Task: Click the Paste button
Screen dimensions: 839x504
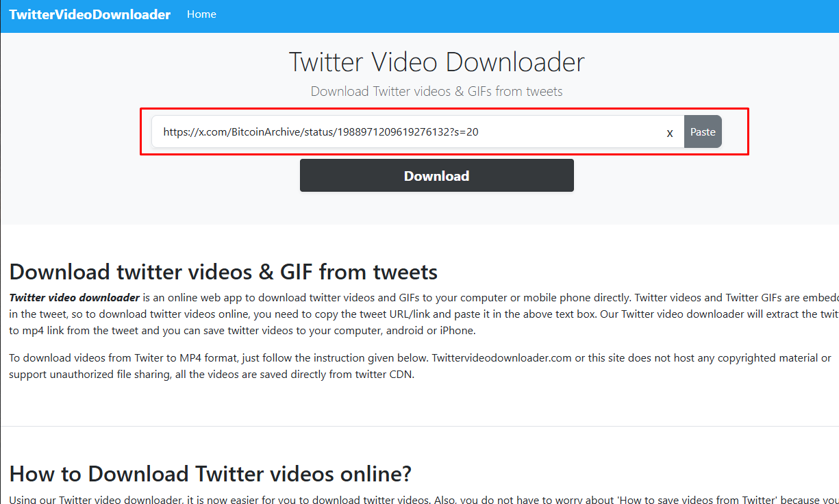Action: coord(703,131)
